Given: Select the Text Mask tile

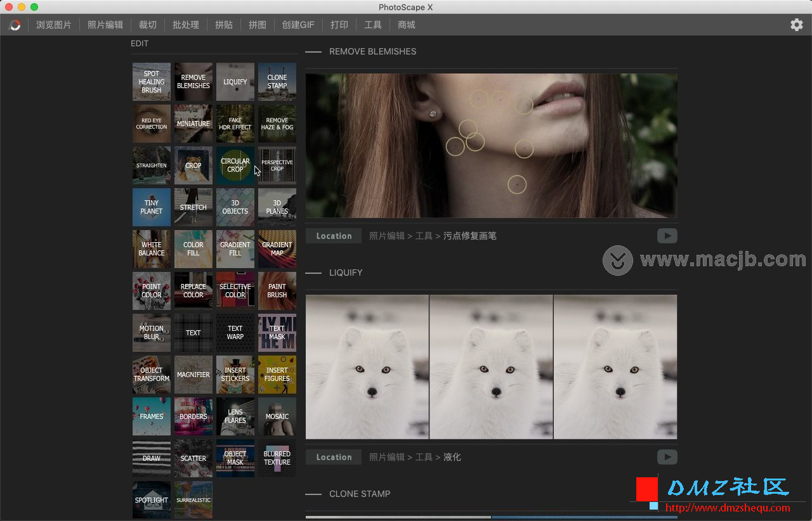Looking at the screenshot, I should point(277,333).
